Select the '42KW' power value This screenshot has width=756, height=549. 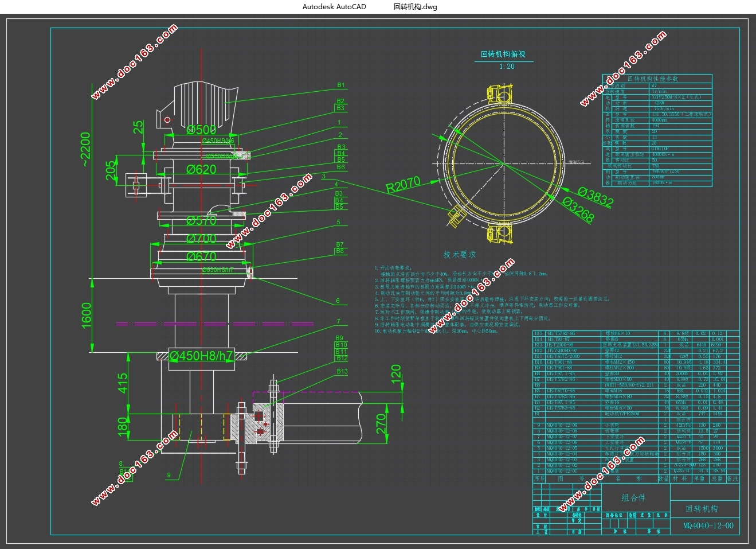point(659,103)
